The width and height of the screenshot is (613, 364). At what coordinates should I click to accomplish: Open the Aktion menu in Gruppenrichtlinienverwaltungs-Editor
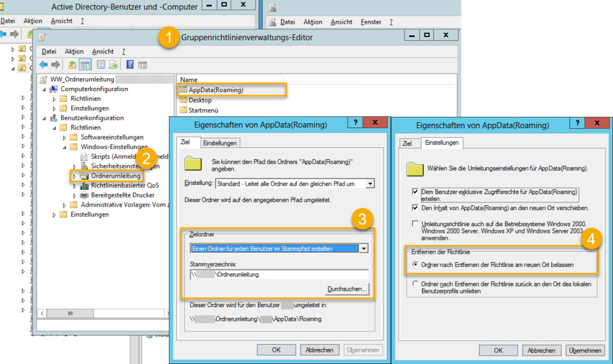(x=74, y=51)
